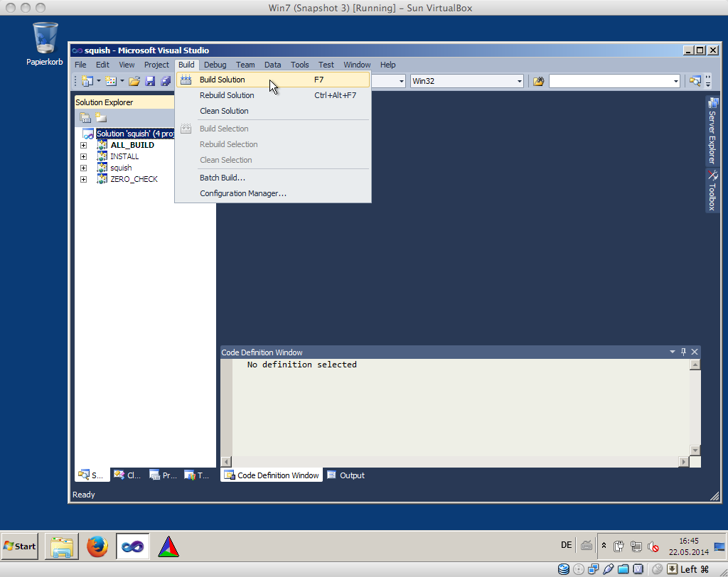
Task: Select Clean Solution menu entry
Action: (273, 111)
